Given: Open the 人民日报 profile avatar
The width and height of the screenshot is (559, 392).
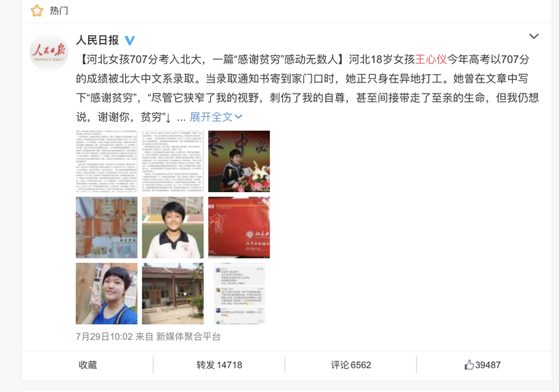Looking at the screenshot, I should tap(49, 52).
